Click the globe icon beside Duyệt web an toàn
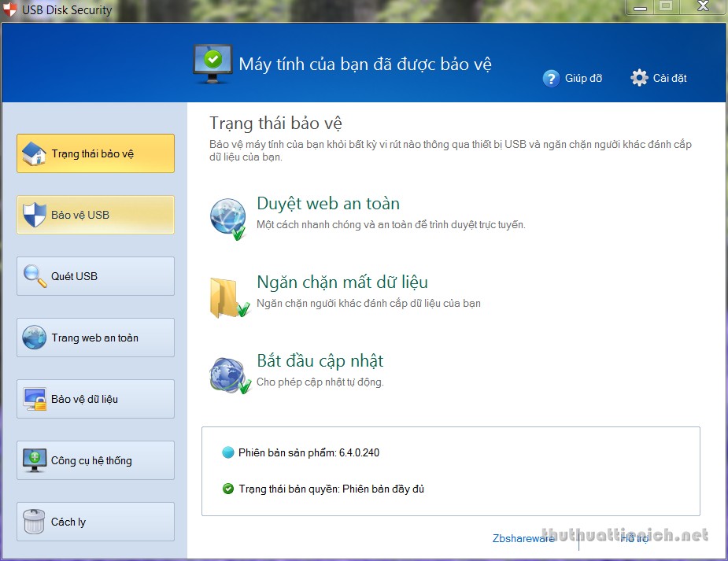This screenshot has width=728, height=561. (x=228, y=219)
